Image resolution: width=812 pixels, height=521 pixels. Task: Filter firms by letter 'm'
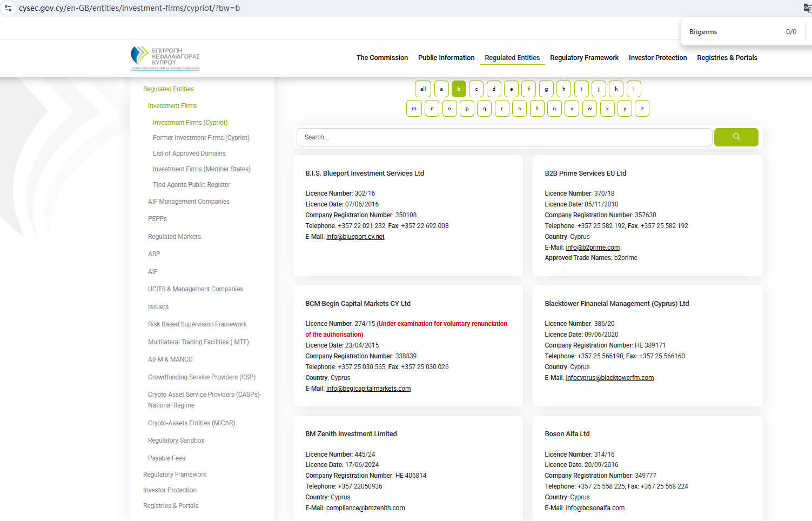(x=414, y=109)
